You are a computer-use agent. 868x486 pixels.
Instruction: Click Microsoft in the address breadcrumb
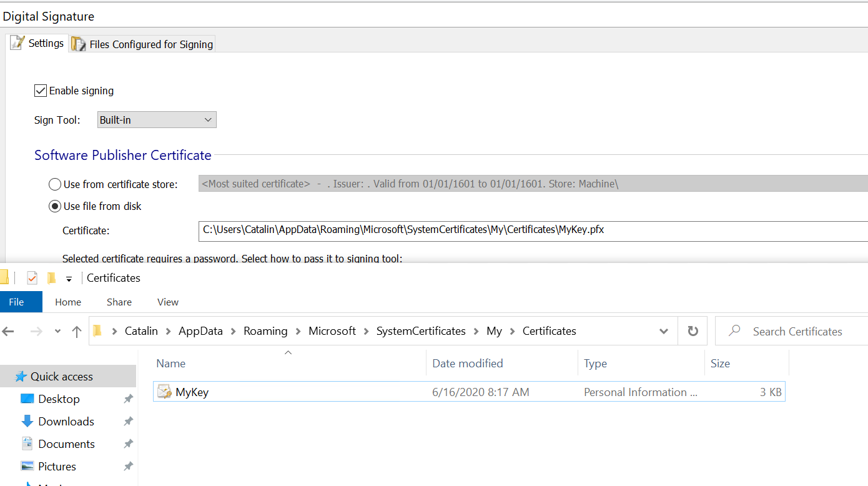tap(332, 331)
